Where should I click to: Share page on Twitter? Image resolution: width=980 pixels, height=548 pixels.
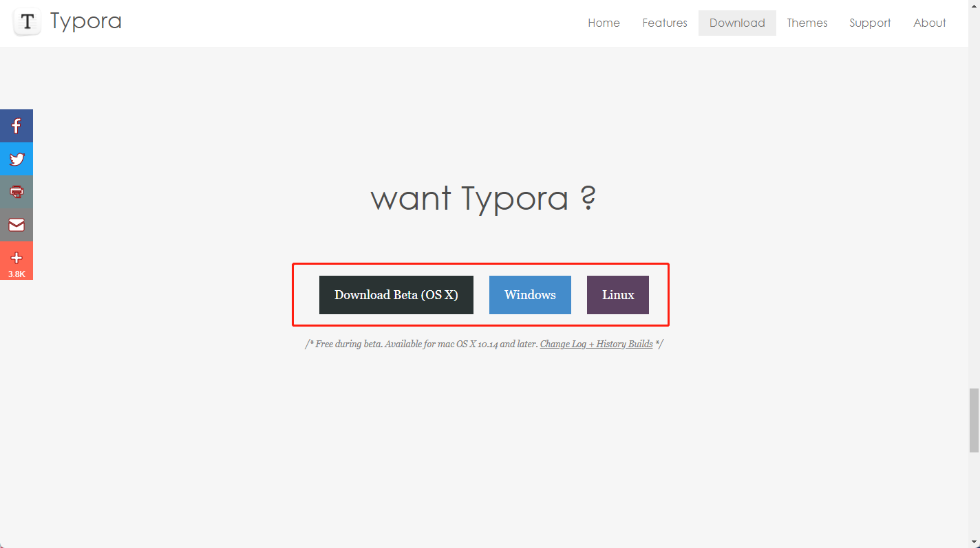point(17,159)
